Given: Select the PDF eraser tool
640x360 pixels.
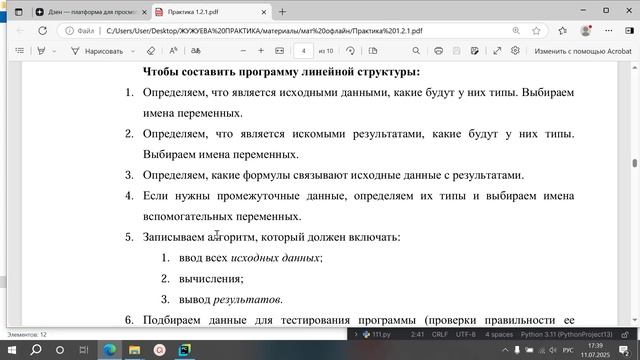Looking at the screenshot, I should point(151,51).
